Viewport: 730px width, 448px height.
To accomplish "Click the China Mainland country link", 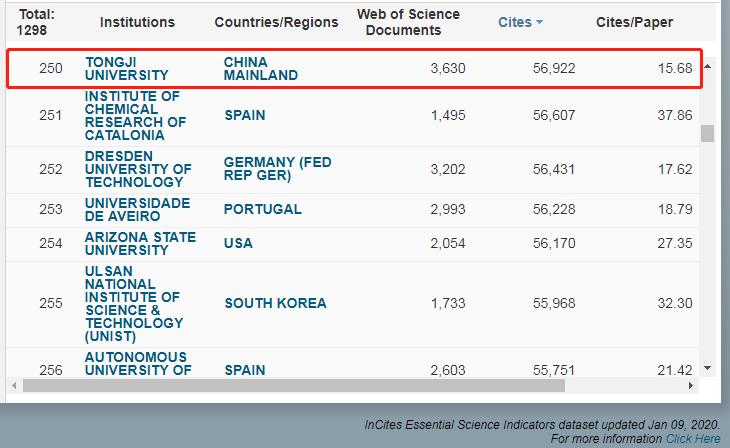I will 261,68.
